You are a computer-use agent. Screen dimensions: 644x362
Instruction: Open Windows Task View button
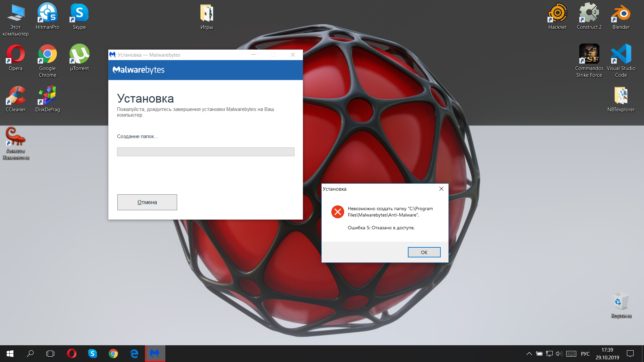pyautogui.click(x=50, y=354)
